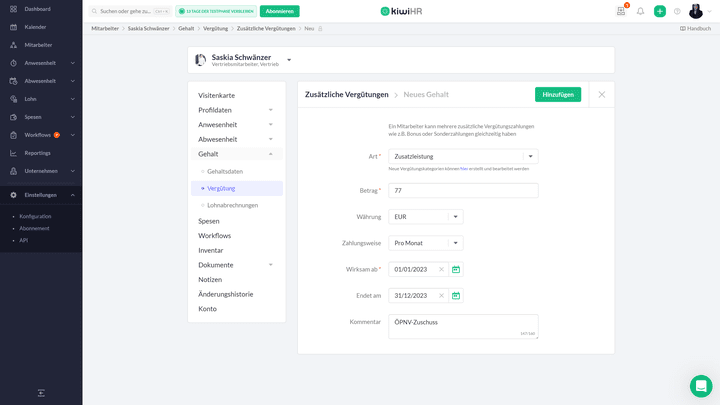This screenshot has height=405, width=720.
Task: Expand employee selector next to Saskia Schwänzer
Action: (x=289, y=60)
